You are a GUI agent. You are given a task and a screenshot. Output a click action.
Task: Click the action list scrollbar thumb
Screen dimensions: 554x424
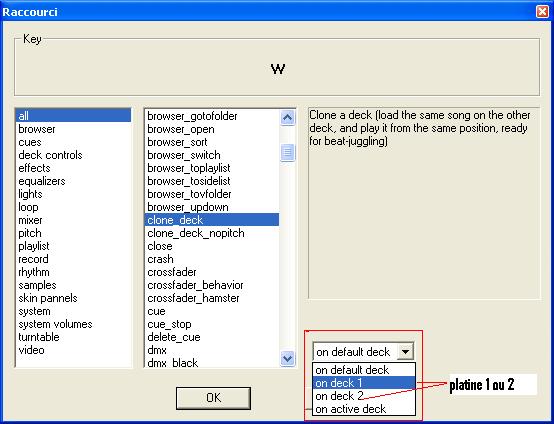coord(287,153)
